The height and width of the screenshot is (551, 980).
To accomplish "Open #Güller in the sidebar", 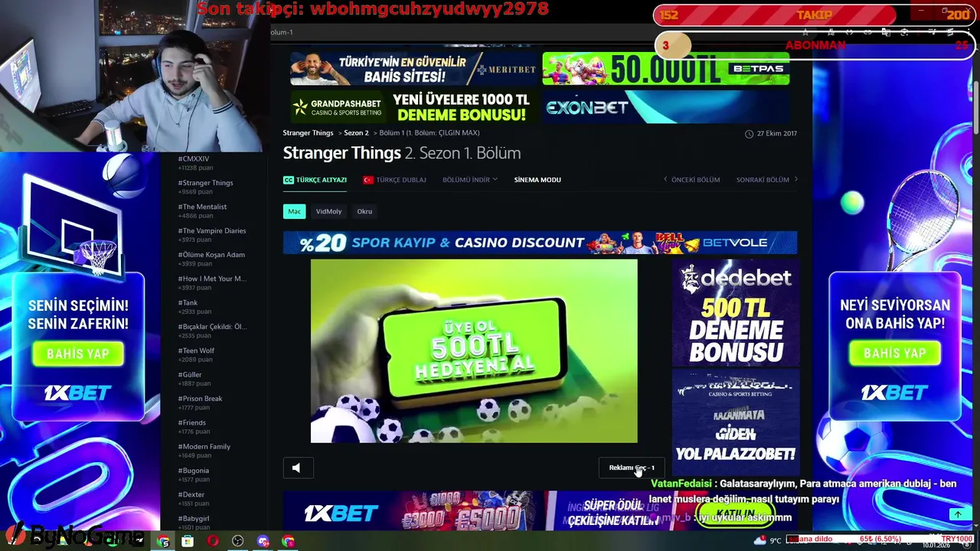I will [190, 374].
